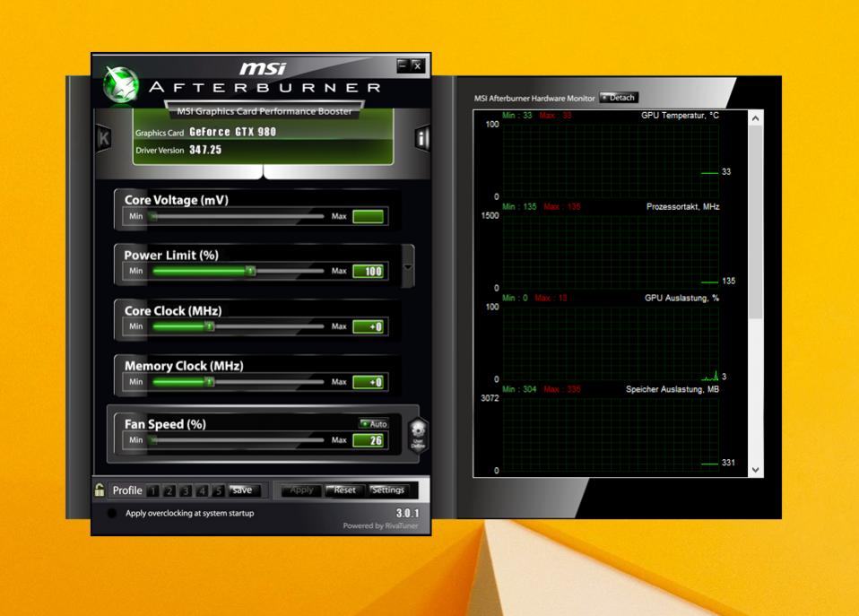Click the Prozessortakt MHz graph
Screen dimensions: 859x616
tap(611, 252)
